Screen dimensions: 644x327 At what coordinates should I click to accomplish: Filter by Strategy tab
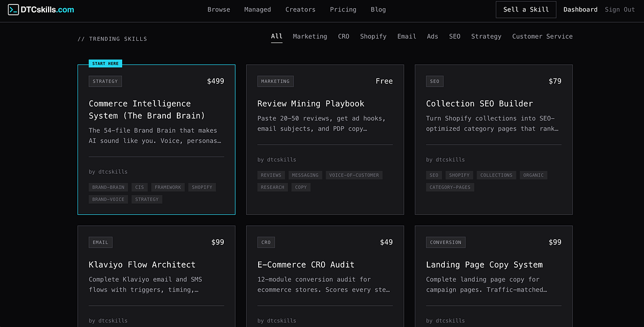(486, 37)
